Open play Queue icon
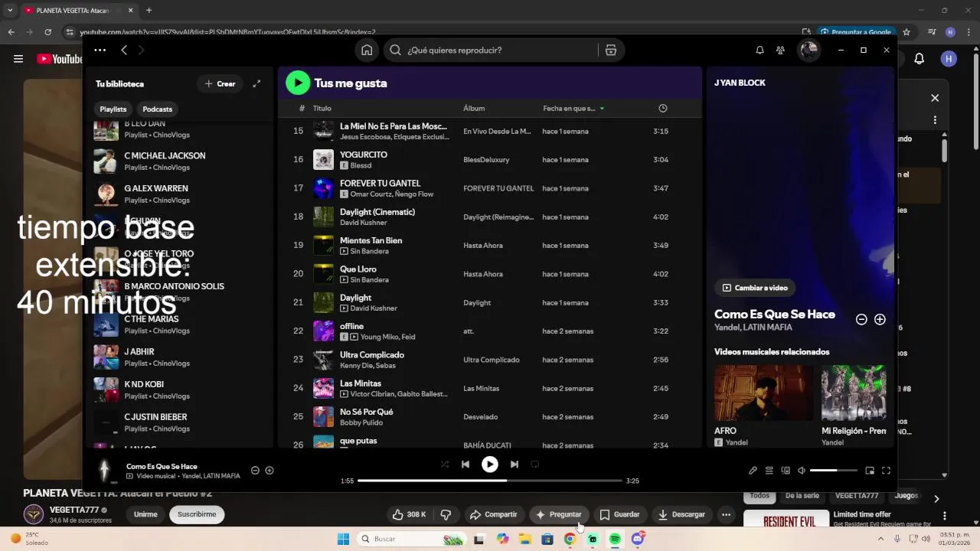Viewport: 980px width, 551px height. click(769, 471)
